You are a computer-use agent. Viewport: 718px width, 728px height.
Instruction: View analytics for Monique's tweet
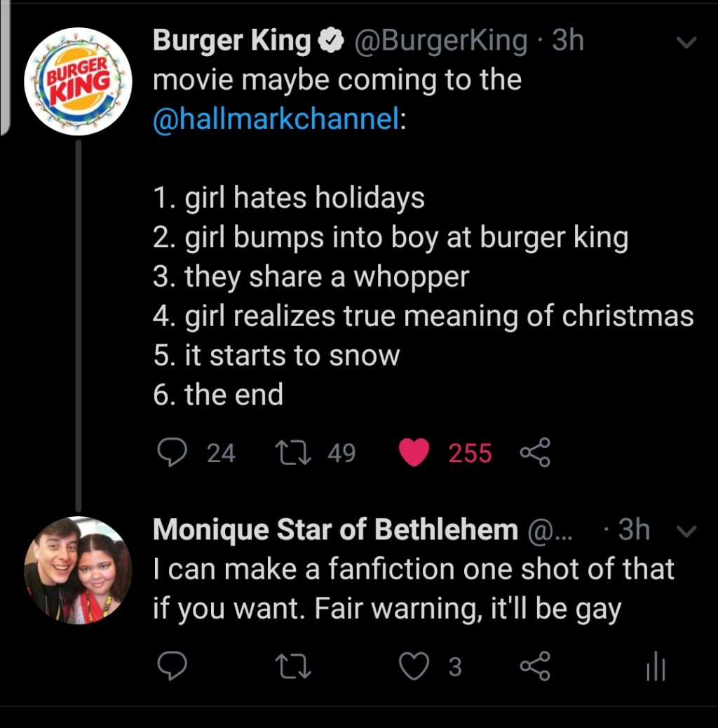[x=654, y=667]
